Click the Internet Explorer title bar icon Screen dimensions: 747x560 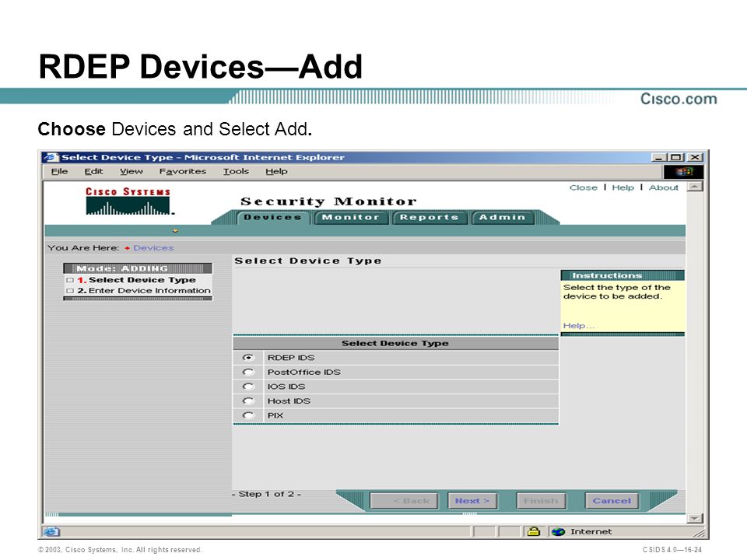click(x=51, y=158)
